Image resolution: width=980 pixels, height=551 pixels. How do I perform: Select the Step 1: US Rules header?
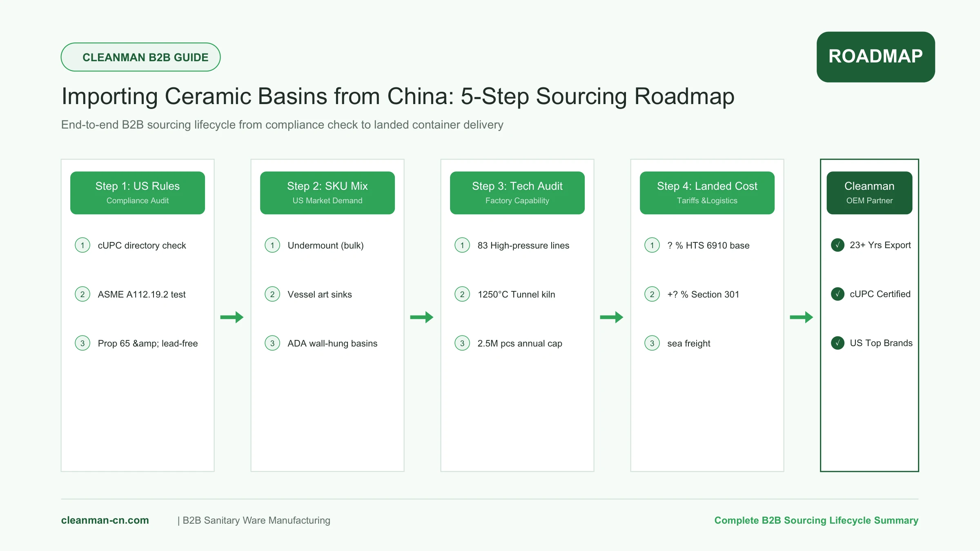pos(138,193)
